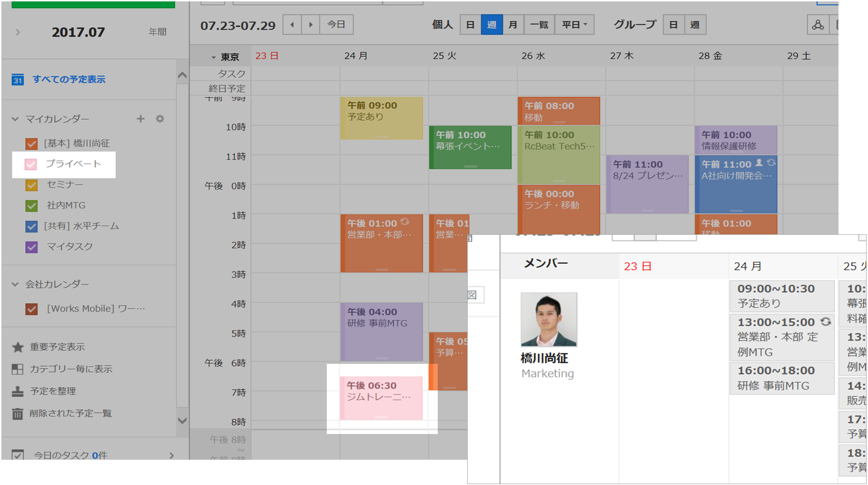Open My Calendar settings gear
This screenshot has width=868, height=485.
coord(160,119)
